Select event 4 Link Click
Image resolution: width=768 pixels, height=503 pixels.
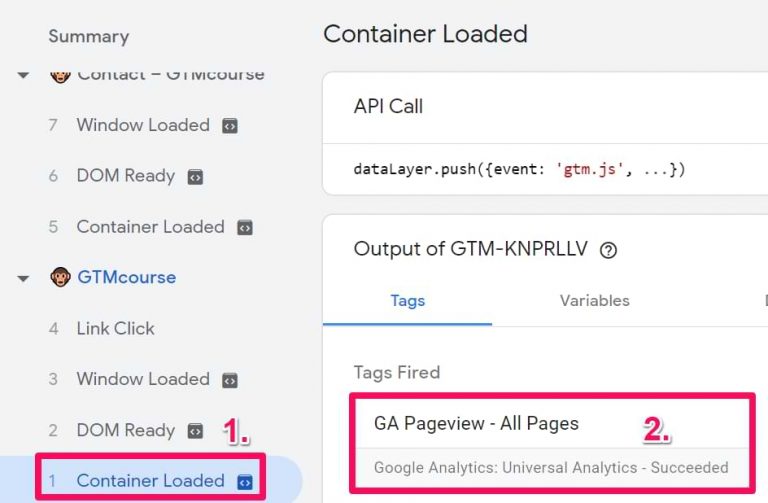(x=115, y=328)
